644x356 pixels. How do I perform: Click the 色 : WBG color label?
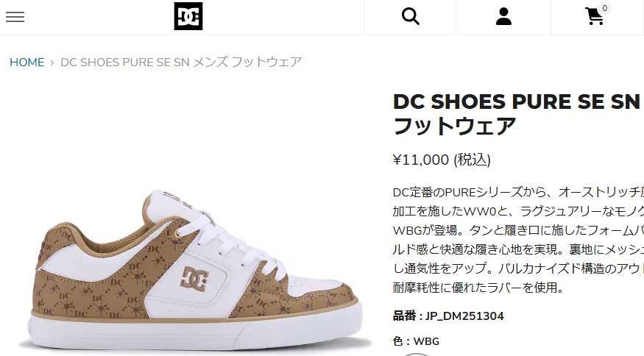(416, 341)
